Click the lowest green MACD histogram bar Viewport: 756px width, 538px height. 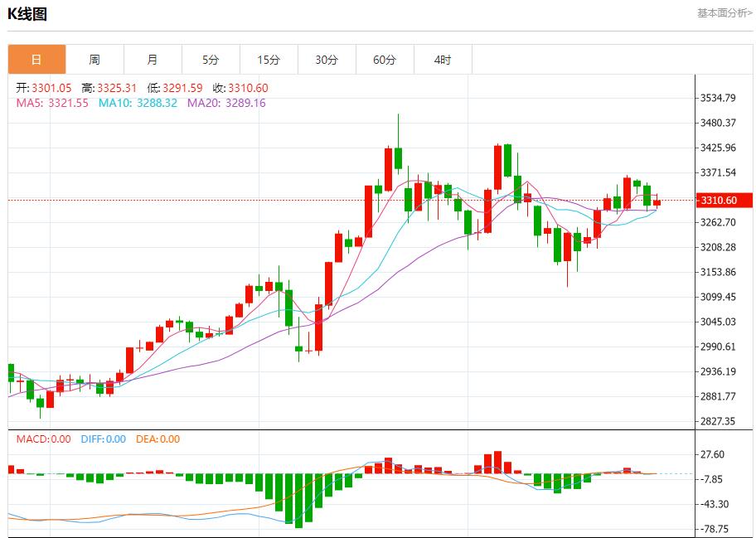[x=298, y=501]
